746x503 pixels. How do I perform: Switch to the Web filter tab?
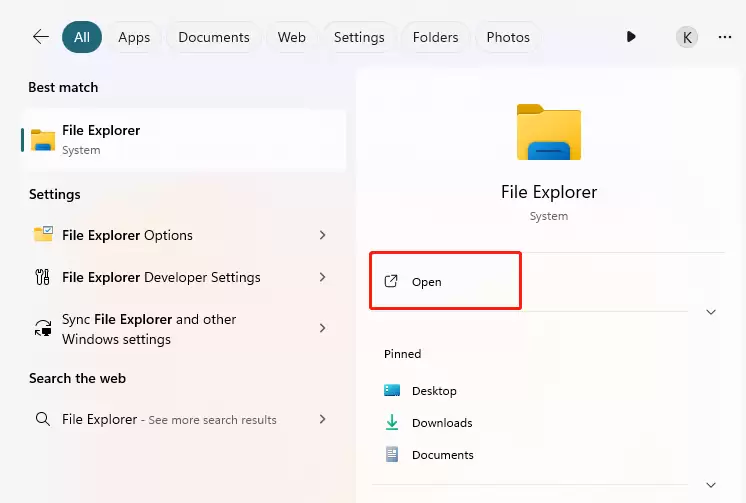click(292, 37)
